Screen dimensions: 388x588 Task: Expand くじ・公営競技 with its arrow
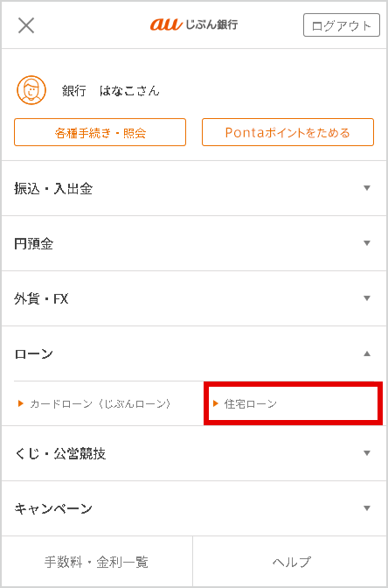367,453
